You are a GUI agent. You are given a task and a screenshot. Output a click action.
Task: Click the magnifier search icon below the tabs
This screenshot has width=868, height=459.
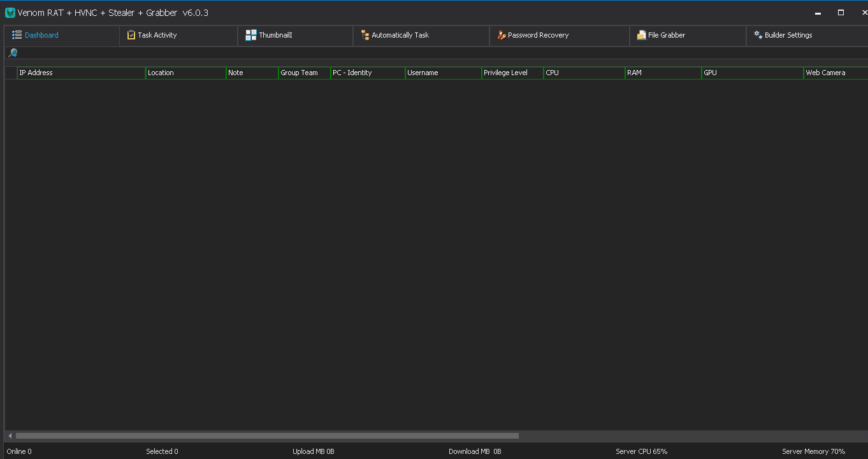point(13,53)
